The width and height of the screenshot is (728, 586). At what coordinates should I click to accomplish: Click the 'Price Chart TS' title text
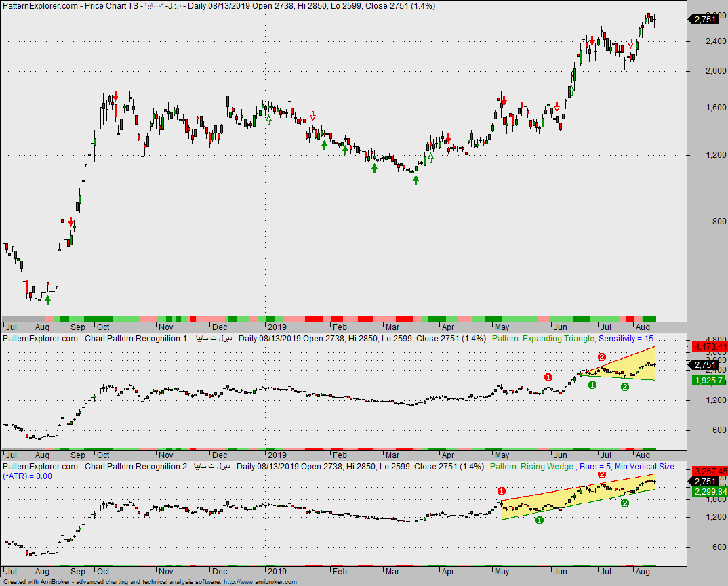pos(111,6)
